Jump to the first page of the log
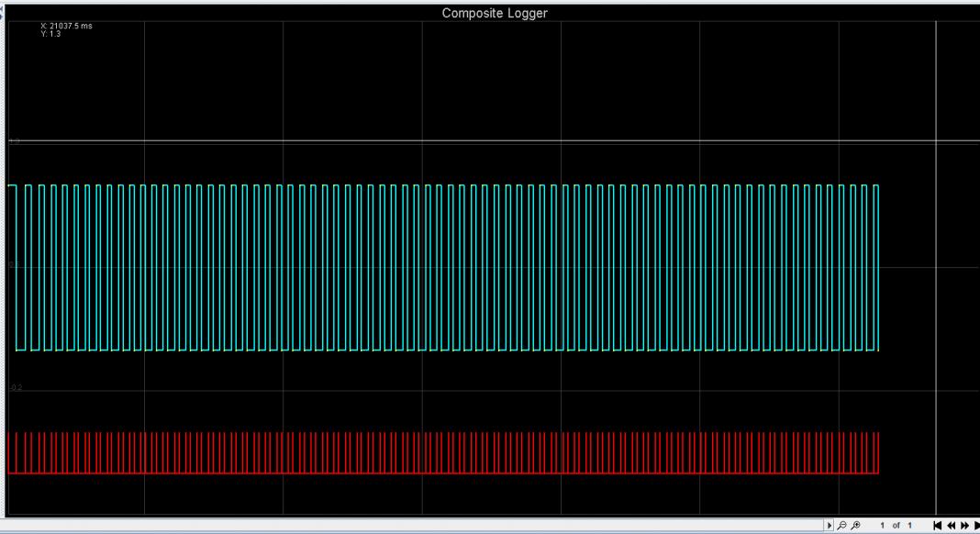 click(x=937, y=526)
